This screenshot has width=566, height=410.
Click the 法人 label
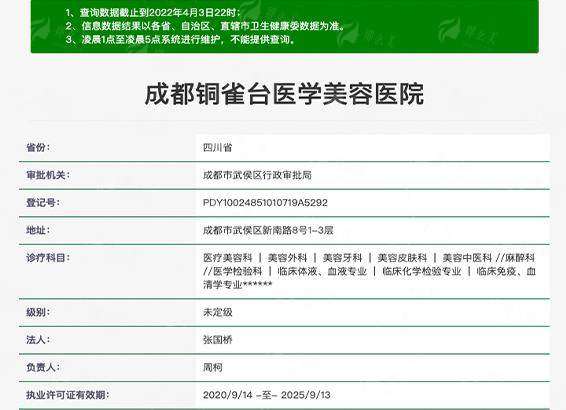point(38,340)
